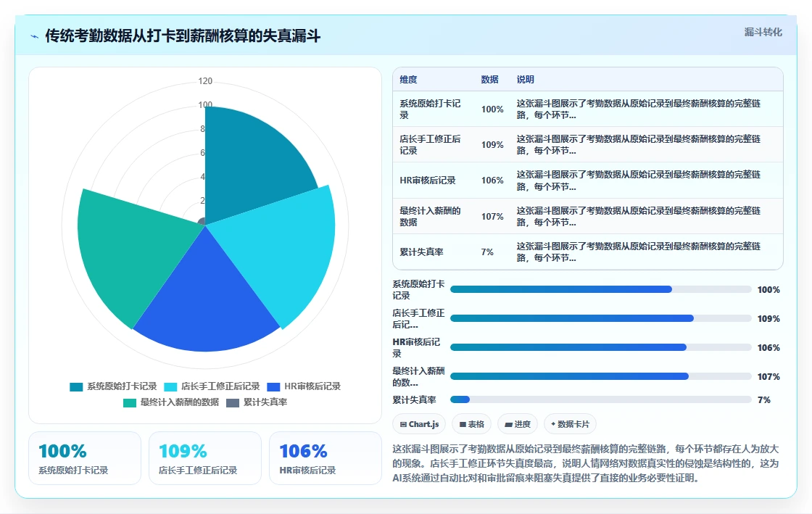812x514 pixels.
Task: Click the 说明 column header
Action: pos(525,80)
